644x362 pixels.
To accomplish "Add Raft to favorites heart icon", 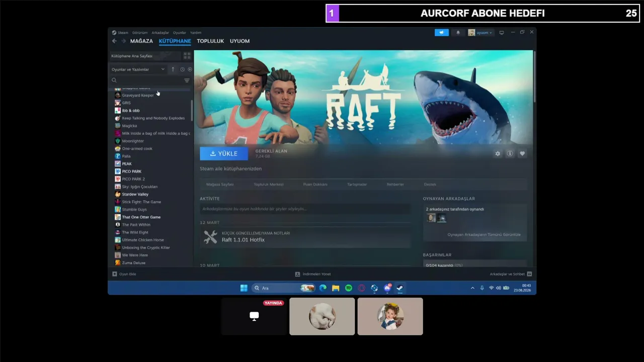I will point(522,153).
